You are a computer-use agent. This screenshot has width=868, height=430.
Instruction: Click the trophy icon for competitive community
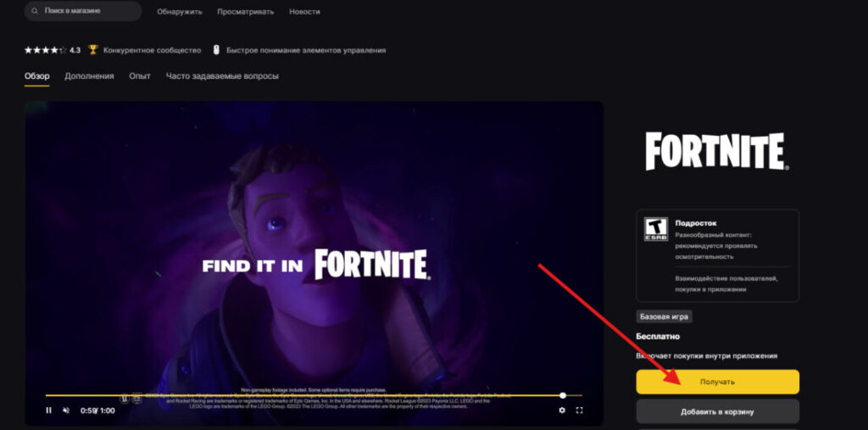(x=93, y=50)
